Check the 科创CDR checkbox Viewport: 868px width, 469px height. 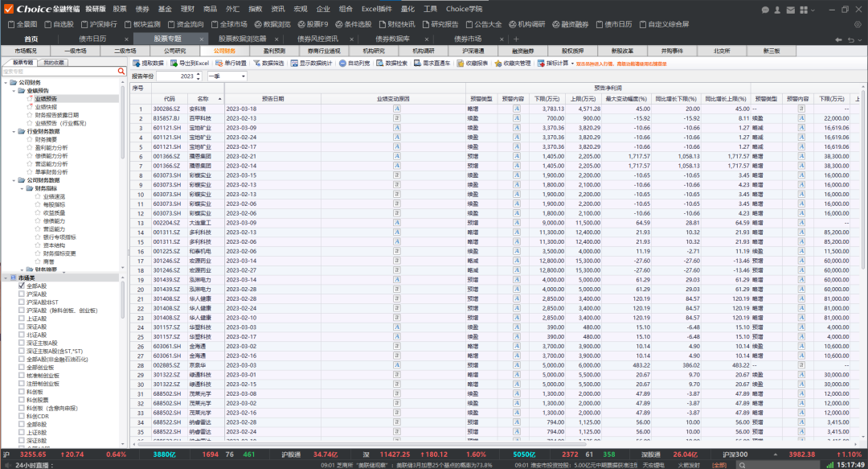click(22, 416)
